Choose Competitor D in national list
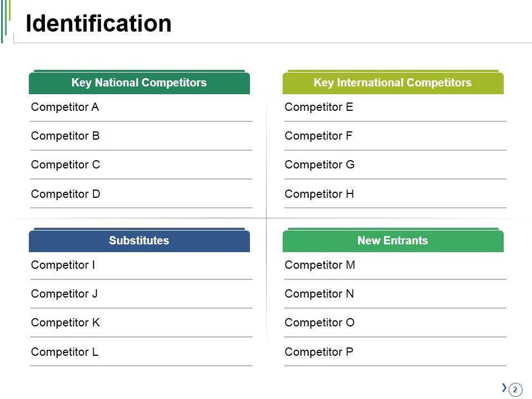 [x=65, y=195]
